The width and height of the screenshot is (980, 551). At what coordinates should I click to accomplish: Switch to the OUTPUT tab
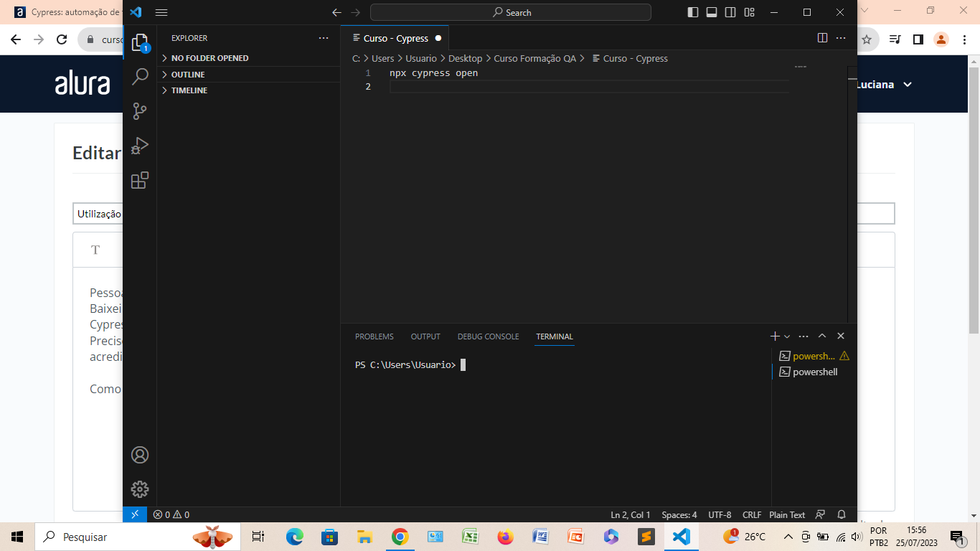[x=425, y=336]
